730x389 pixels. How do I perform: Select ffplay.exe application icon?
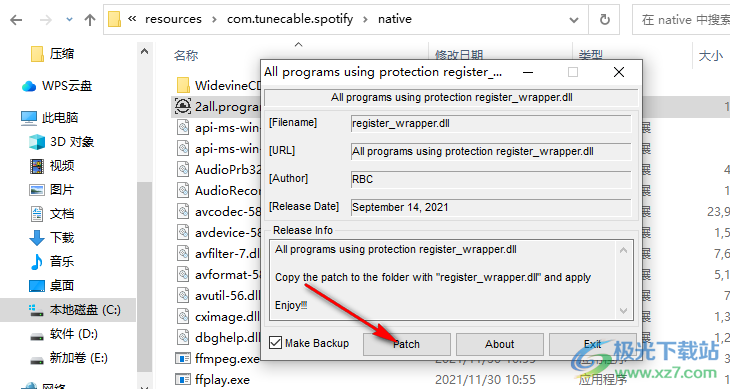coord(183,380)
